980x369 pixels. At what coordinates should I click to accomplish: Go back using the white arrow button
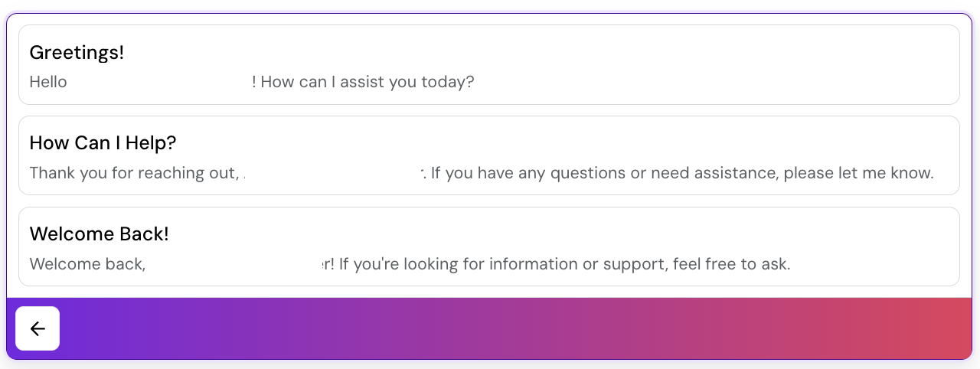(x=38, y=328)
